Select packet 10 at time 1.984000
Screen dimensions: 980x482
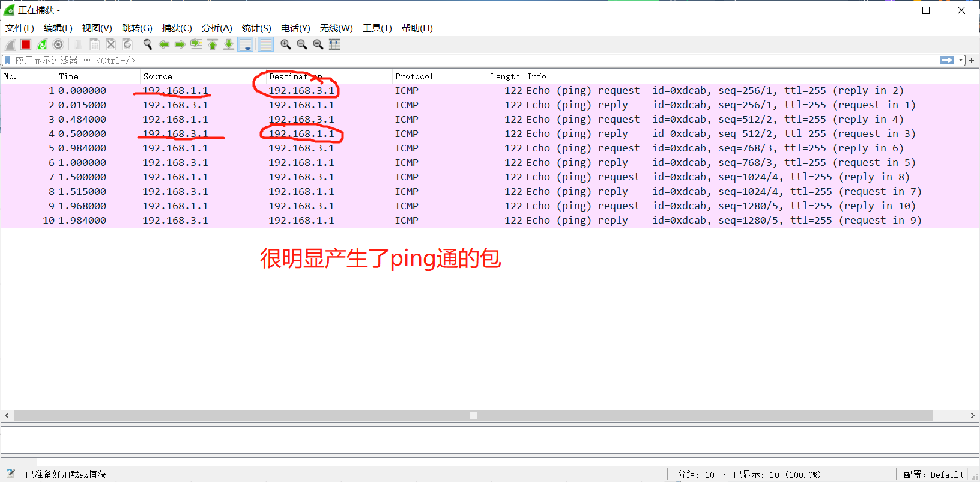489,220
